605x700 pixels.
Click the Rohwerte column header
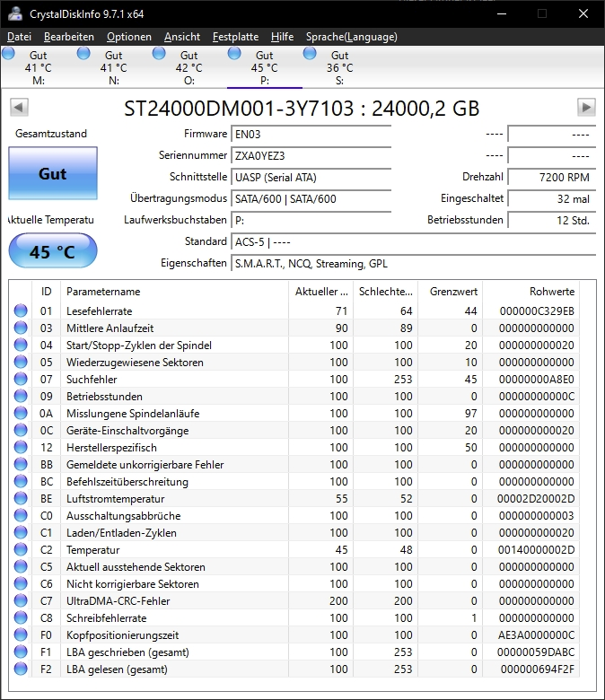tap(530, 292)
